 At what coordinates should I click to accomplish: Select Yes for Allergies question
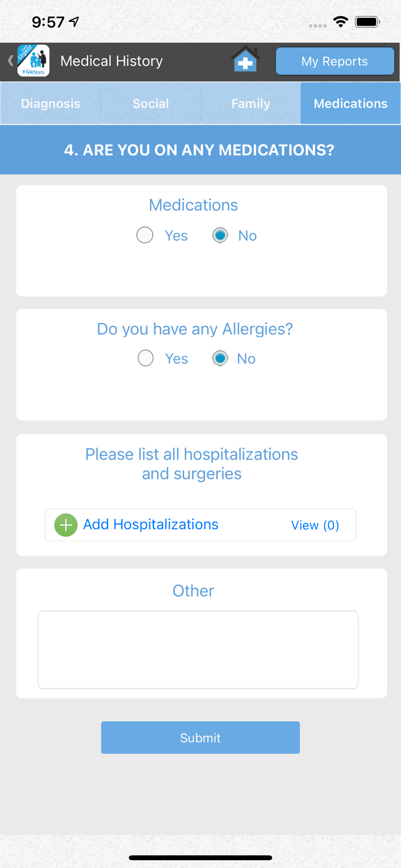(x=145, y=358)
